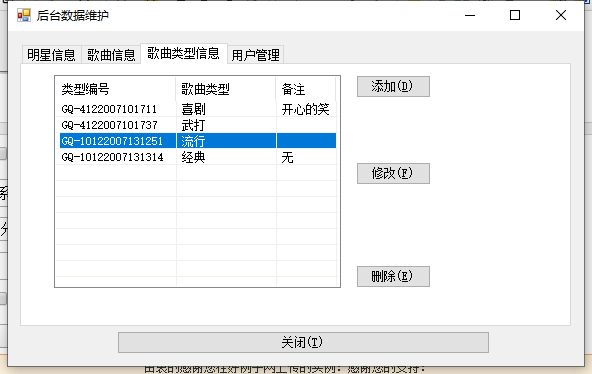This screenshot has height=374, width=592.
Task: Open the 歌曲信息 tab
Action: coord(111,55)
